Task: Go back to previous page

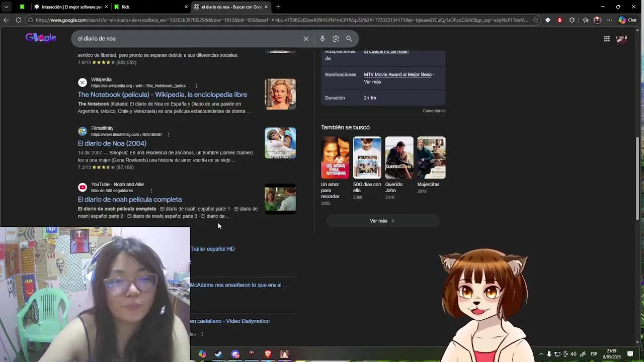Action: click(x=6, y=20)
